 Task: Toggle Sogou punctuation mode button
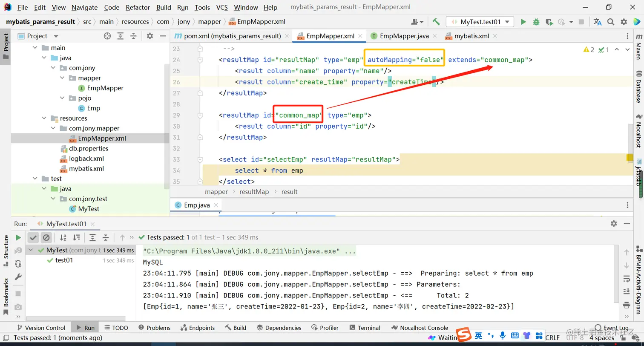[491, 335]
